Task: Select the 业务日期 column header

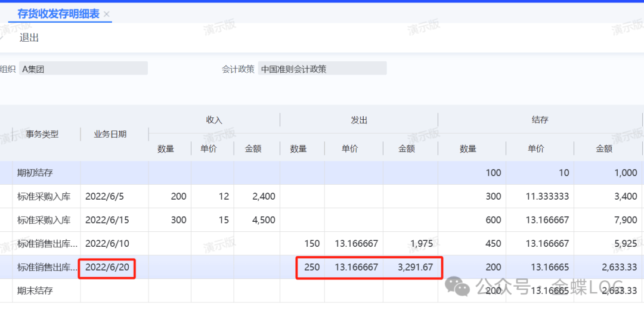Action: click(110, 134)
